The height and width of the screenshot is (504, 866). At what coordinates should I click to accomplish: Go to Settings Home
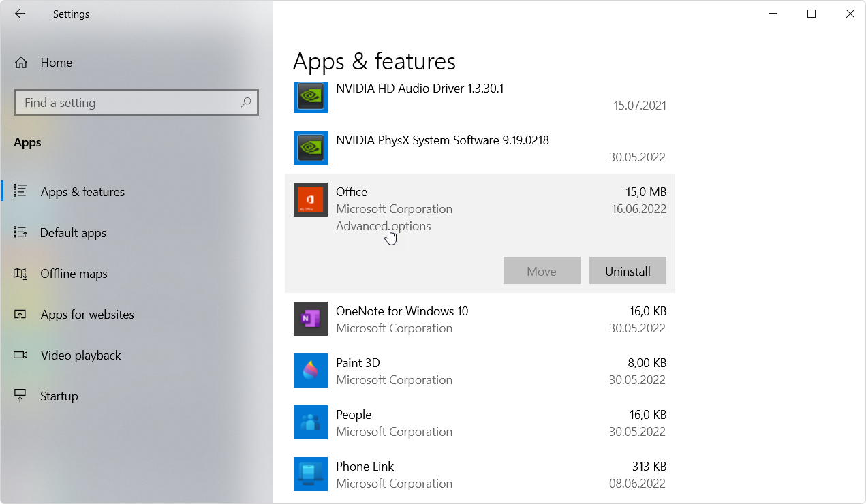pyautogui.click(x=136, y=63)
